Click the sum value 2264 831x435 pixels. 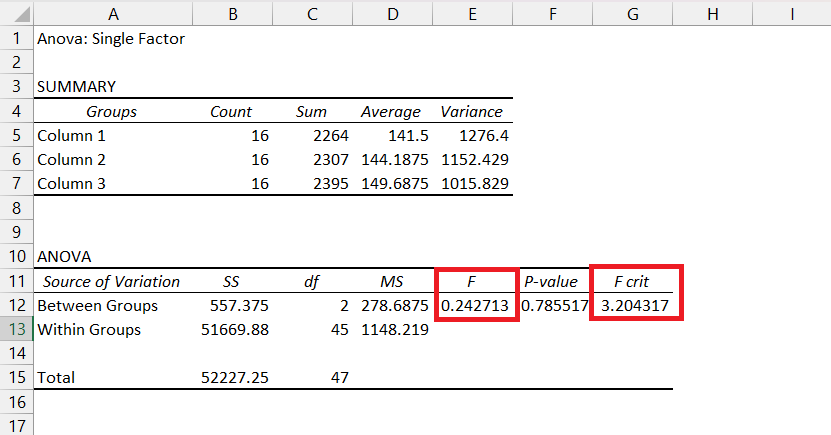(331, 136)
